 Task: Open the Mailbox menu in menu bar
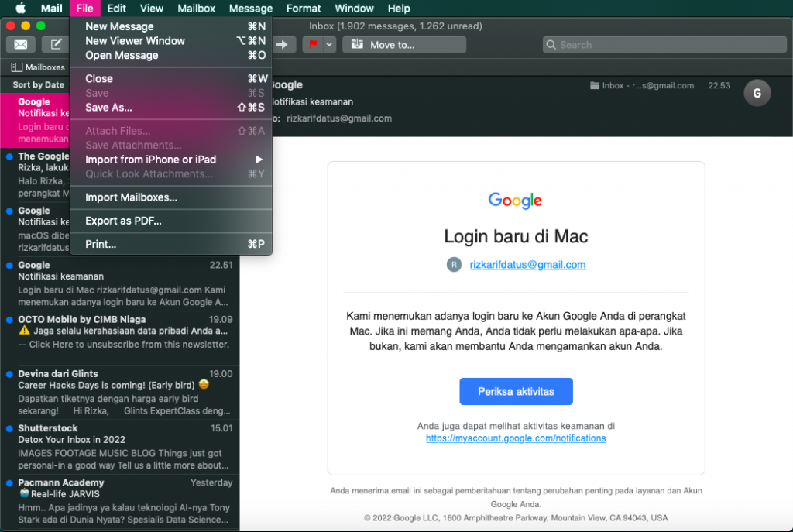pos(196,9)
